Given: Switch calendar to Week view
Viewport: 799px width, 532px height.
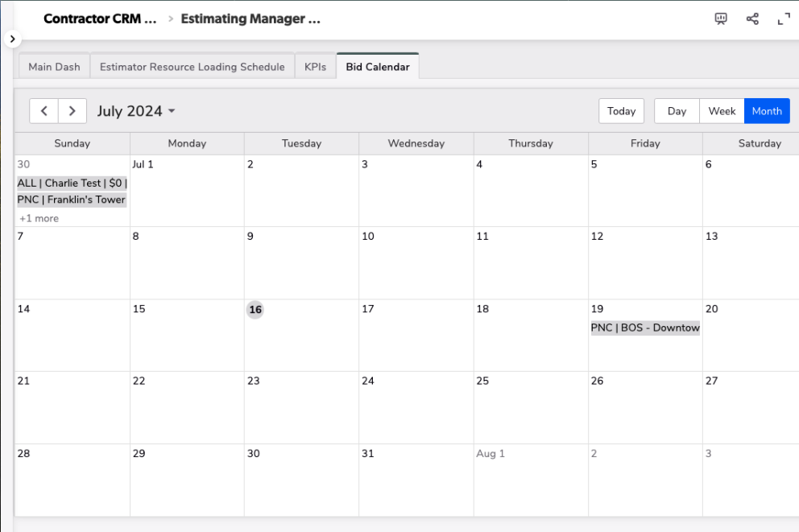Looking at the screenshot, I should tap(722, 111).
